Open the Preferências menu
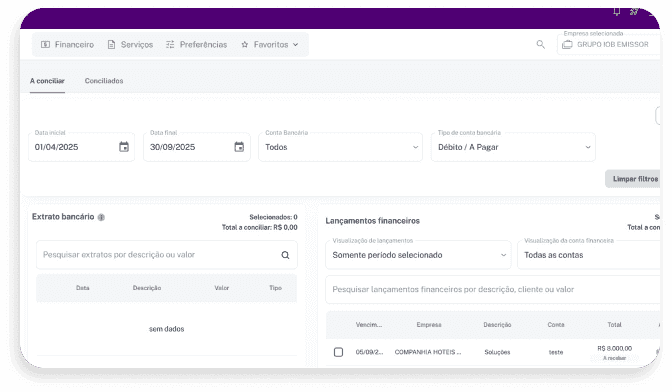This screenshot has width=672, height=392. point(196,45)
